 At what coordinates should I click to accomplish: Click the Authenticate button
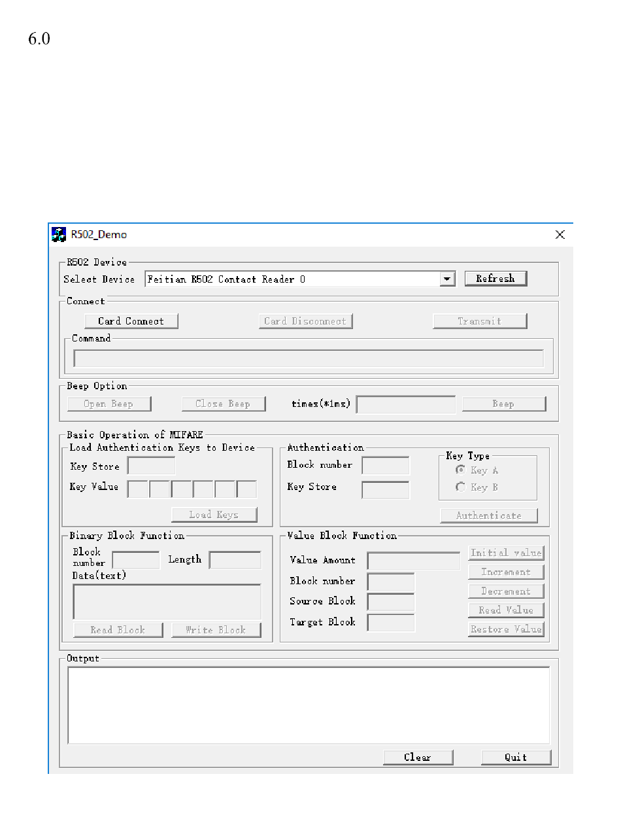489,516
